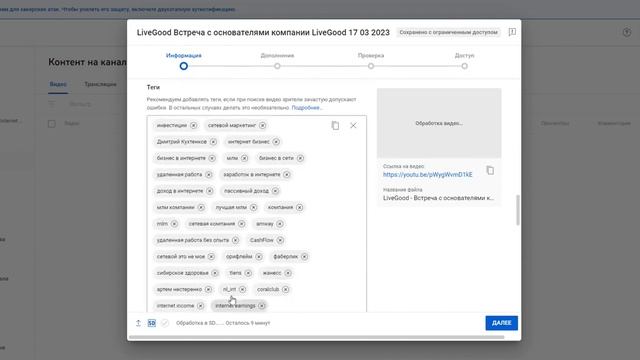
Task: Clear all tags with the X icon
Action: (353, 126)
